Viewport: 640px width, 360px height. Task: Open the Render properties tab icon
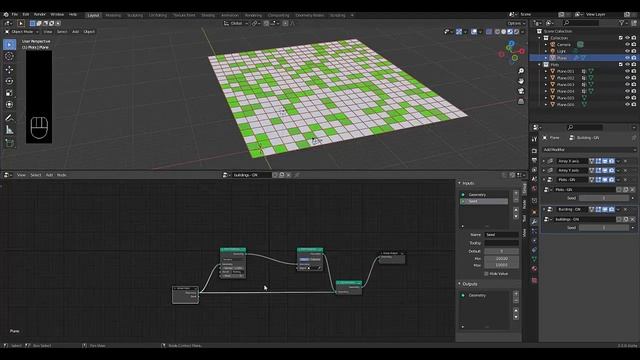click(x=534, y=151)
